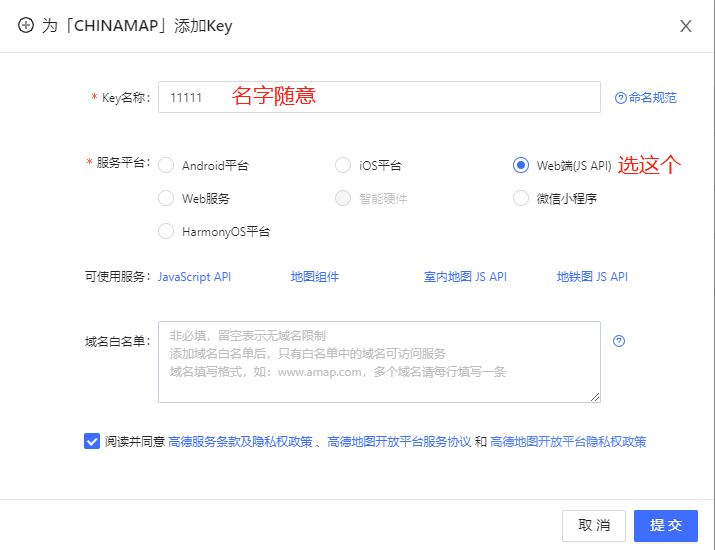Click the 提交 button
The height and width of the screenshot is (550, 715).
[666, 525]
